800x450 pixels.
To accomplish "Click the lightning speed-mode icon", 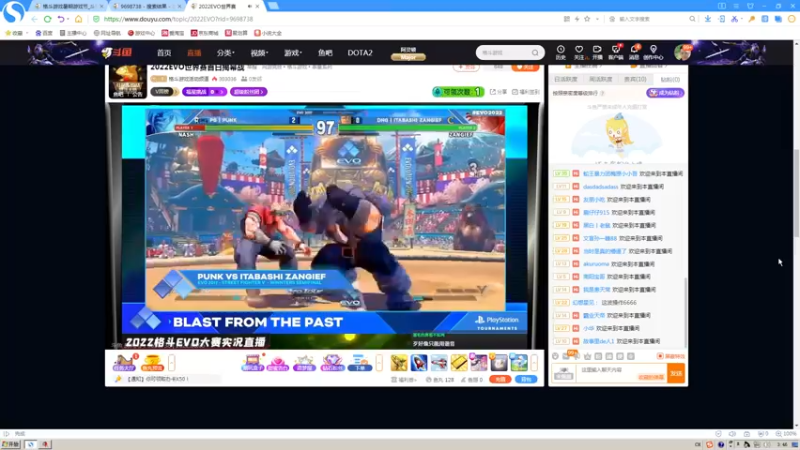I will [577, 19].
